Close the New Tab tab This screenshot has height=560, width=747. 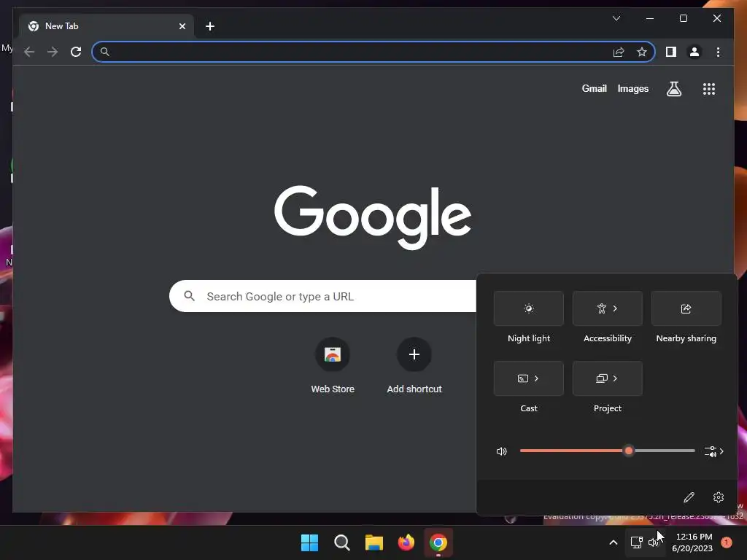click(x=182, y=26)
